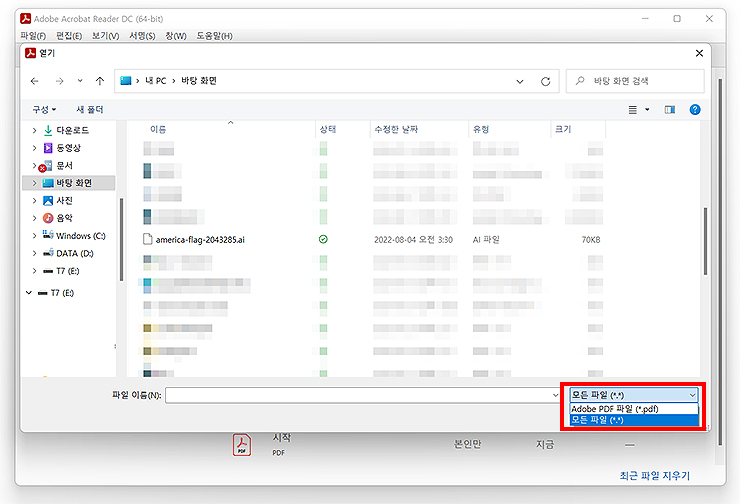Click the PDF file icon in Acrobat recent list

tap(242, 445)
